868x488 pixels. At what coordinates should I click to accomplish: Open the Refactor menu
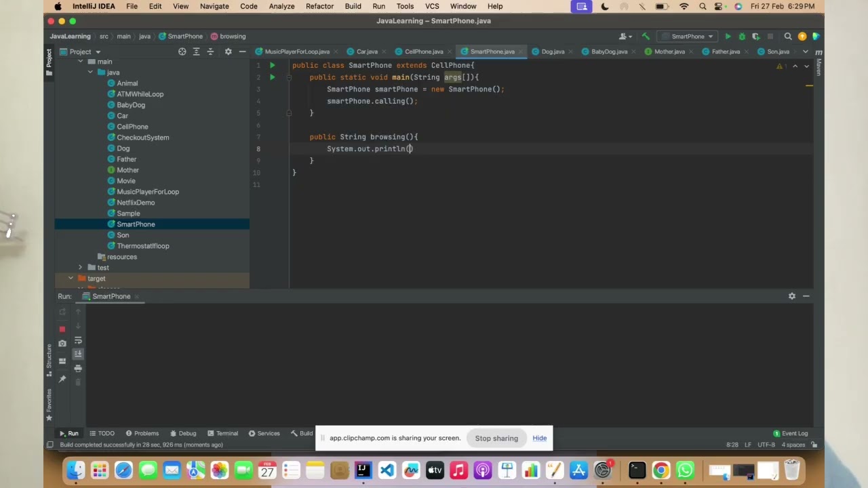[319, 6]
